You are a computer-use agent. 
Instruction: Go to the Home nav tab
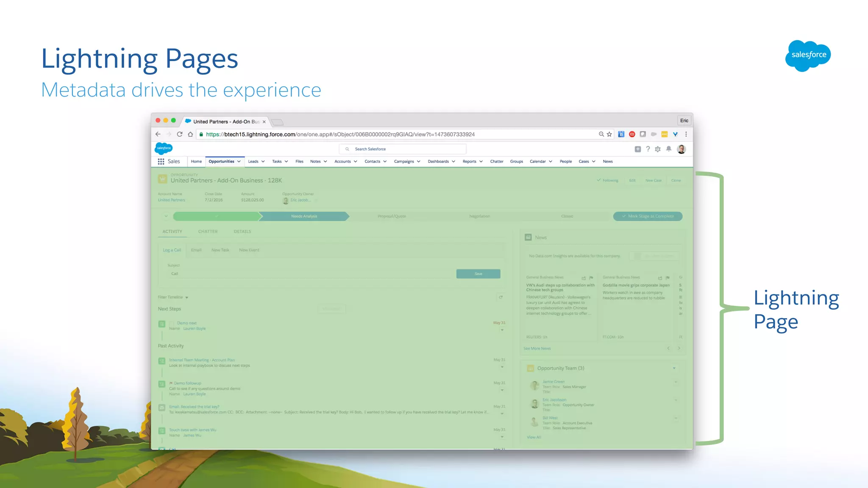click(196, 161)
